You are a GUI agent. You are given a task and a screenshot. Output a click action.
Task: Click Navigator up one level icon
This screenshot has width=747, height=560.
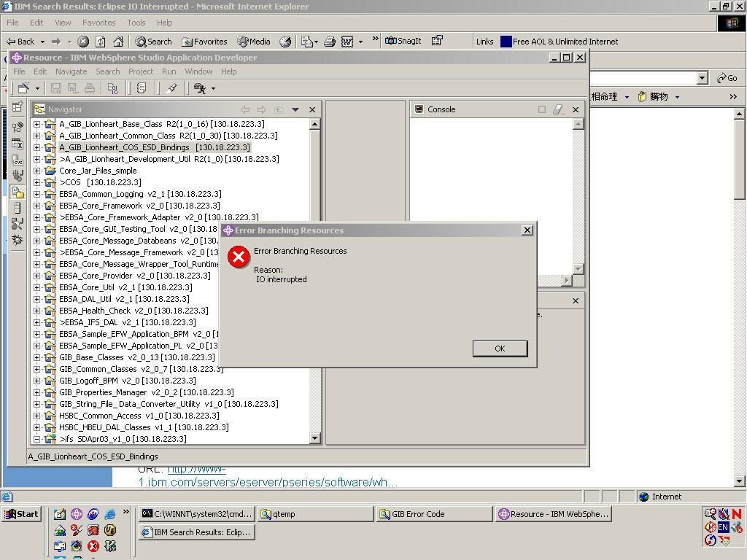click(279, 109)
